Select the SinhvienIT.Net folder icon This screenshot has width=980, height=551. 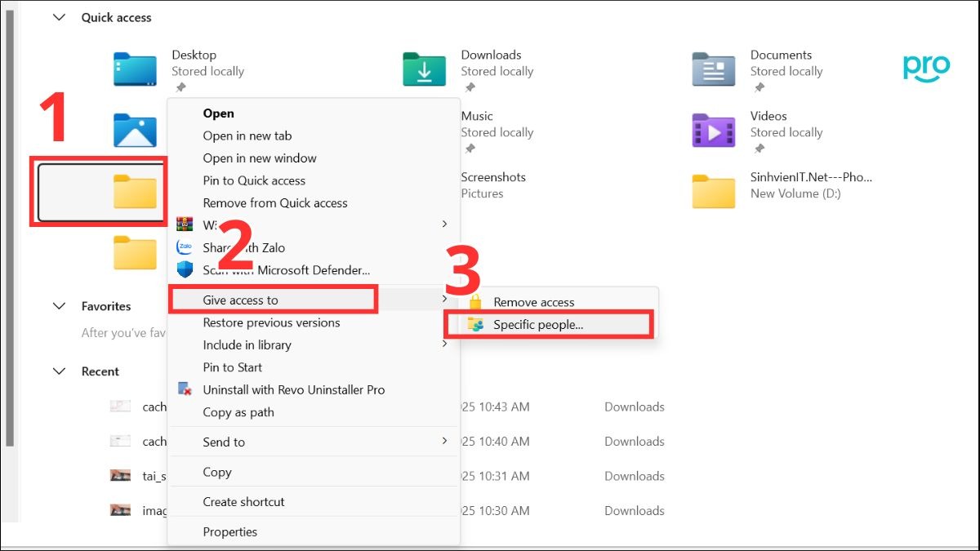pyautogui.click(x=714, y=192)
